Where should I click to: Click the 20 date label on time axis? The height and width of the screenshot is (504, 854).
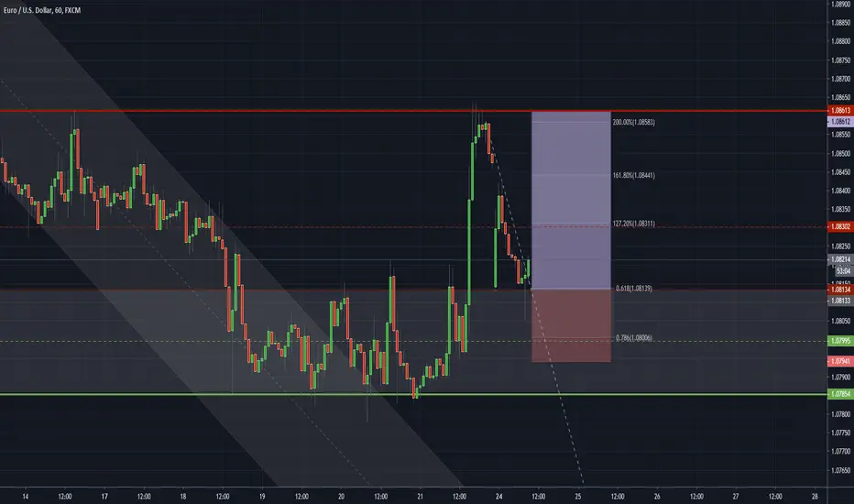tap(341, 497)
